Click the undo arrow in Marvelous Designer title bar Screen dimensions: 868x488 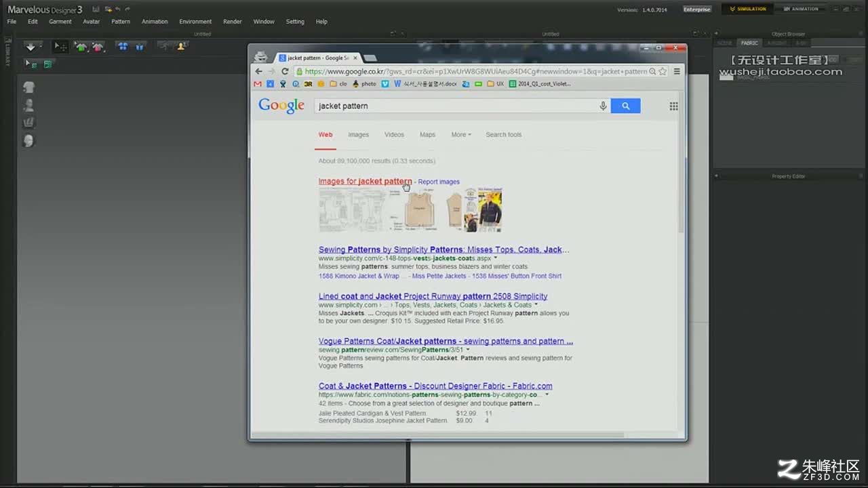point(118,9)
